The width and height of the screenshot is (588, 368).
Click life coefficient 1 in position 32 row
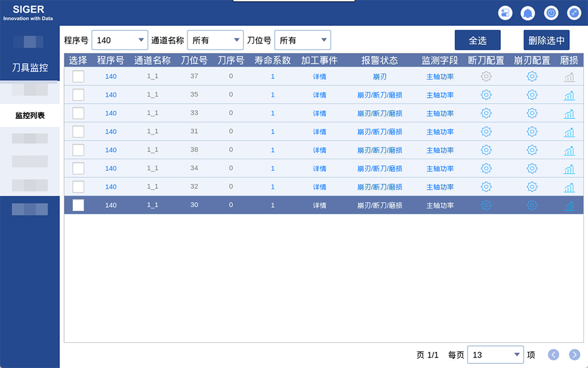pyautogui.click(x=273, y=187)
